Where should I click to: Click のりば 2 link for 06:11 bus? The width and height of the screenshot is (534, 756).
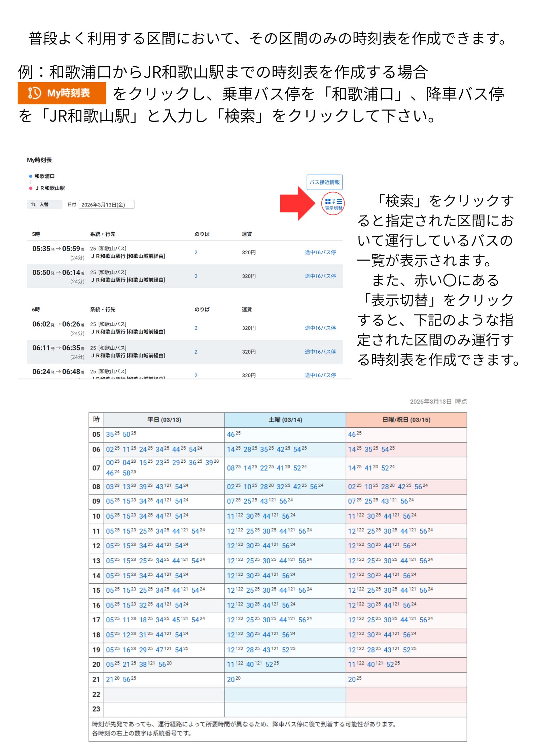point(196,352)
